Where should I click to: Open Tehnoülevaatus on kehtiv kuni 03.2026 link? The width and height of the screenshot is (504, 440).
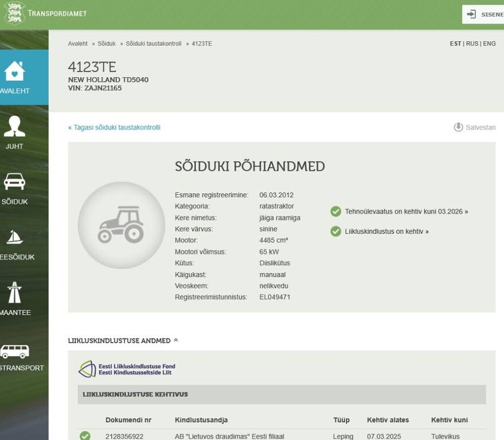click(x=406, y=211)
